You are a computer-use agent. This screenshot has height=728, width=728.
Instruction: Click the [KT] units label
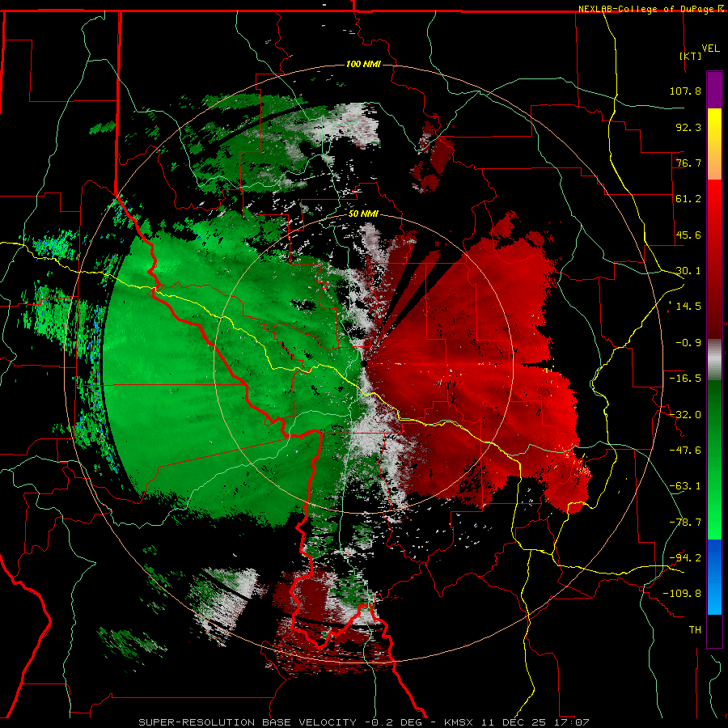coord(690,56)
